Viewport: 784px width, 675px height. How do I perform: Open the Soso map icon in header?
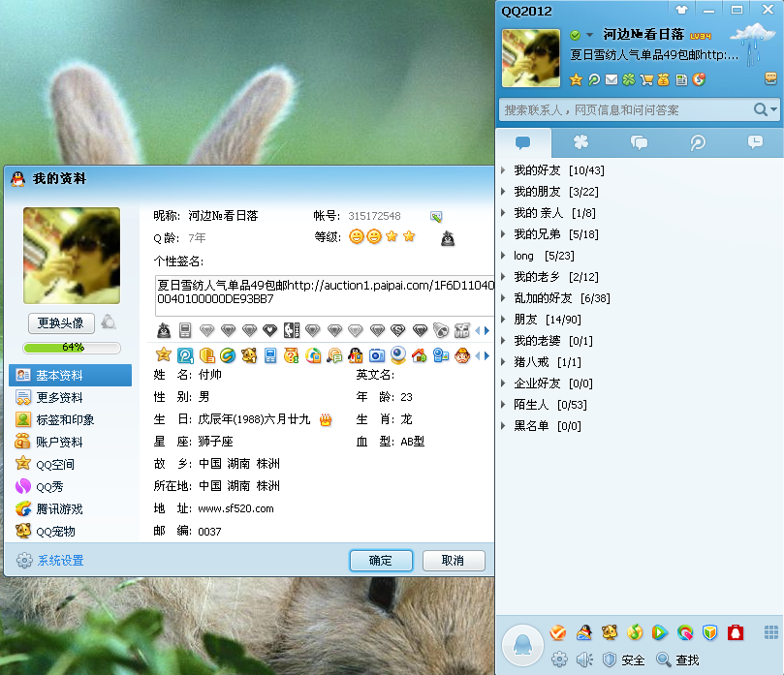tap(699, 79)
